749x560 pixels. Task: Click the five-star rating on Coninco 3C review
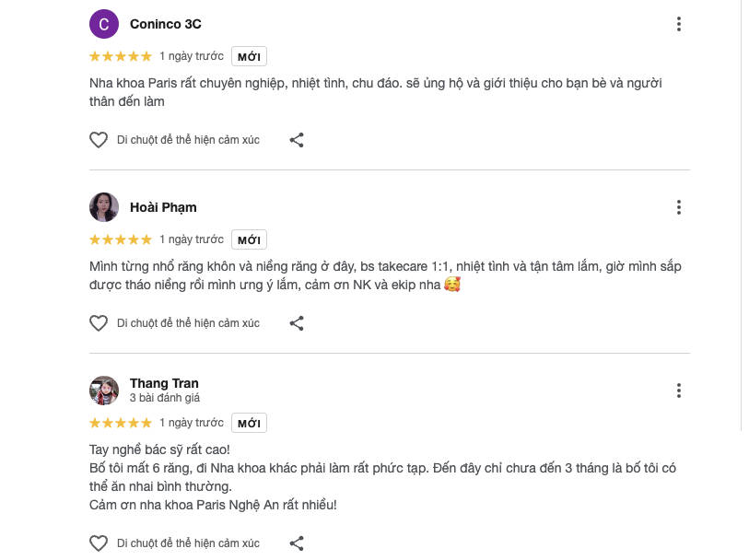(121, 56)
